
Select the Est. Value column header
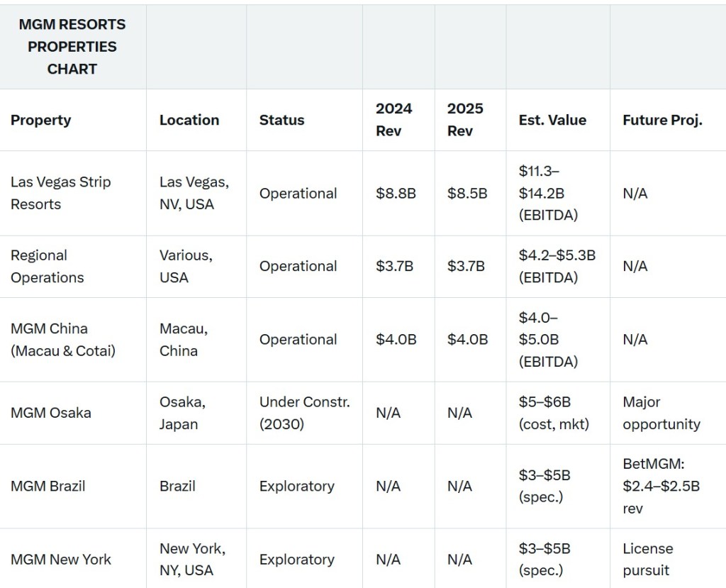pos(552,120)
